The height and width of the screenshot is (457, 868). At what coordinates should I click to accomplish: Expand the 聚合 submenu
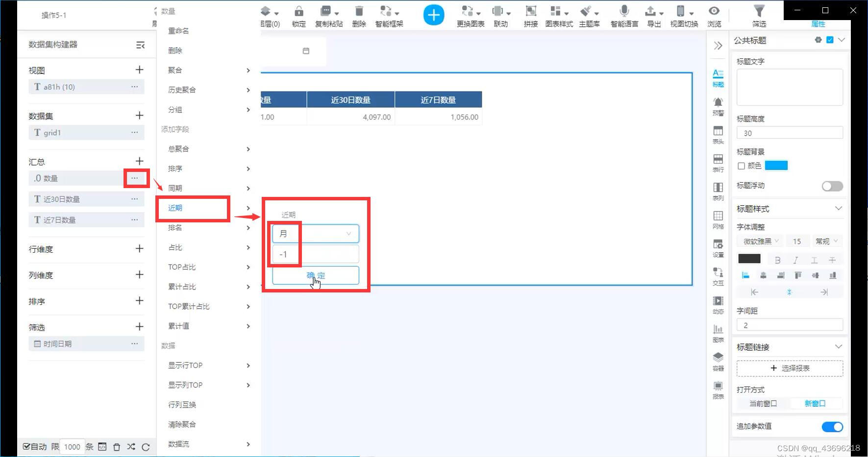click(209, 70)
